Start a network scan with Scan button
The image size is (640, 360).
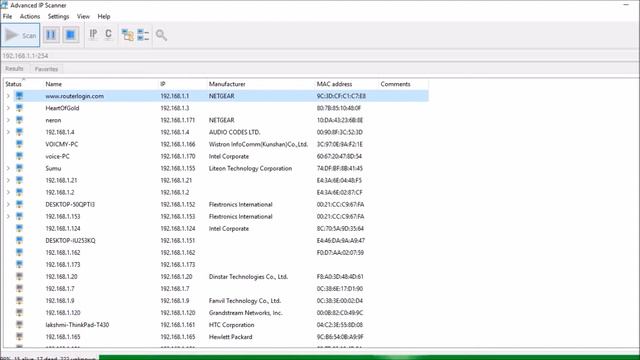tap(20, 35)
